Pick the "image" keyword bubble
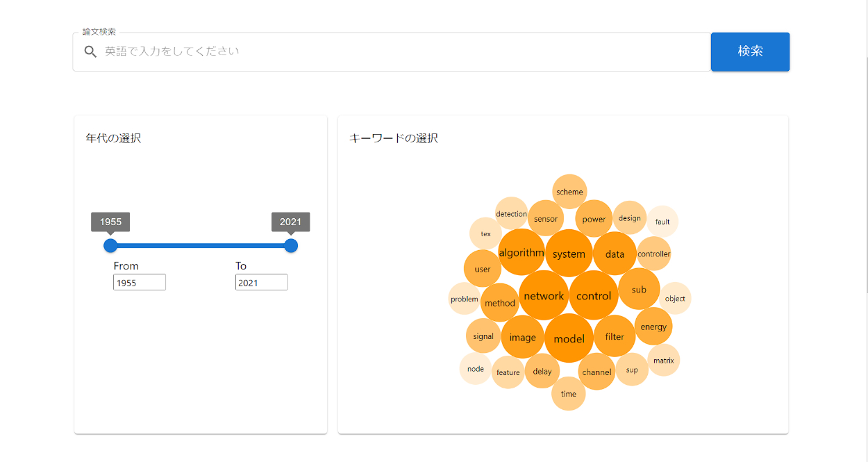The image size is (868, 462). (522, 338)
